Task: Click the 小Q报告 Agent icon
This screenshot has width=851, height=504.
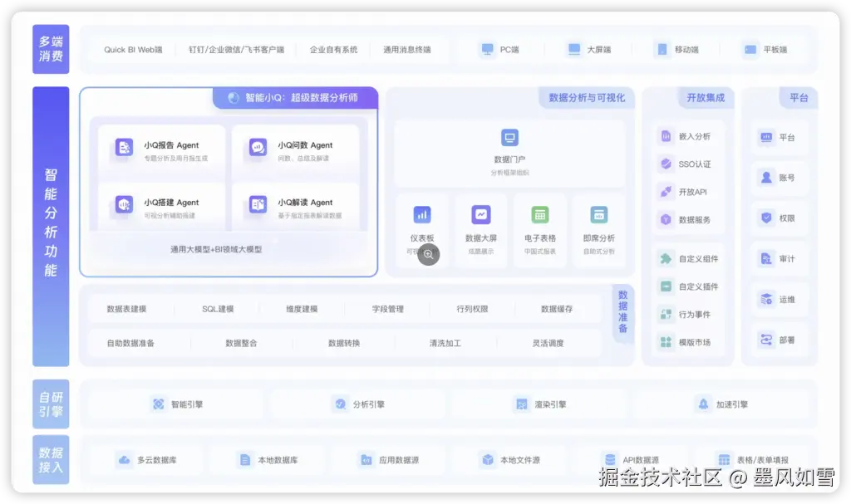Action: 125,147
